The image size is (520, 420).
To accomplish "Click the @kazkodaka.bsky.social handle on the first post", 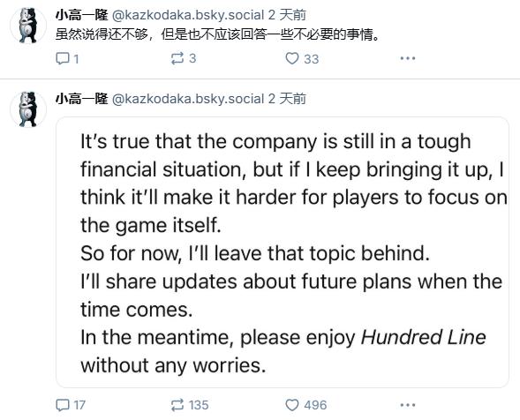I will [x=188, y=15].
